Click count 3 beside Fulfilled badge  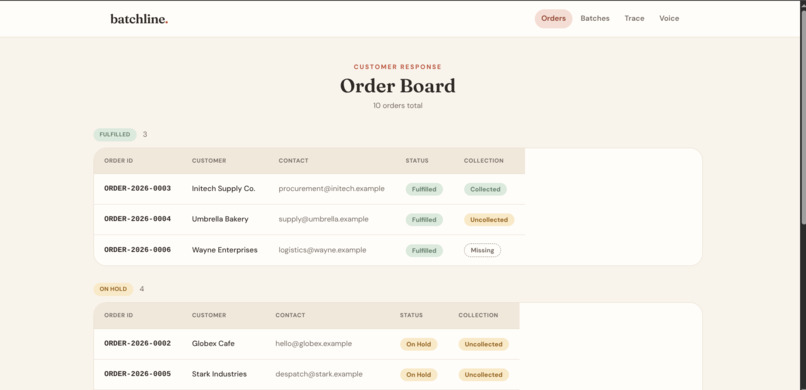click(x=145, y=135)
